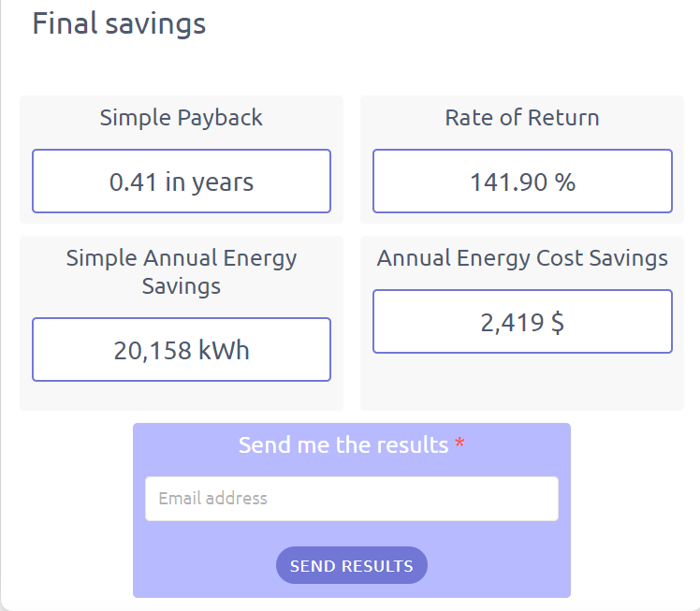
Task: Click empty gray area below the 2,419 $ box
Action: tap(522, 384)
